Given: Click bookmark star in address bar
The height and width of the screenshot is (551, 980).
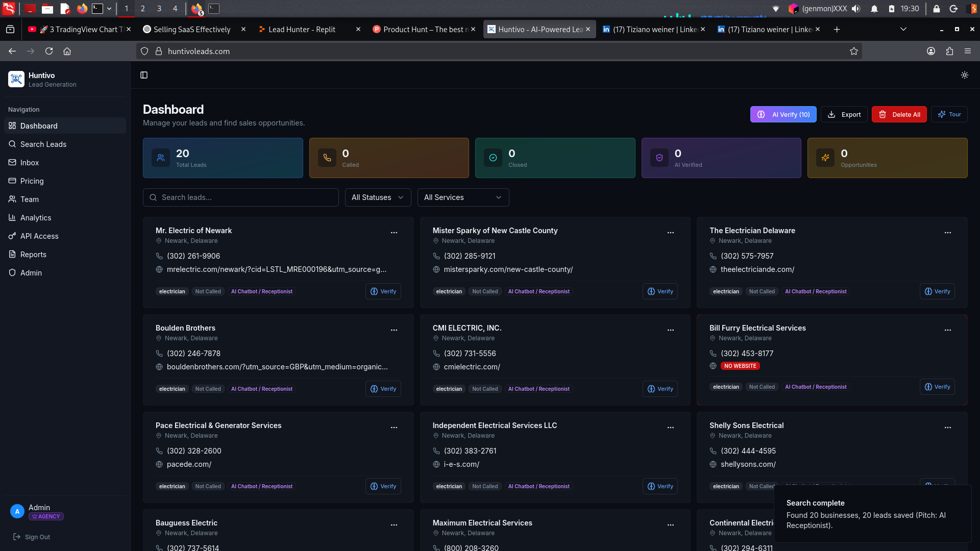Looking at the screenshot, I should point(853,51).
